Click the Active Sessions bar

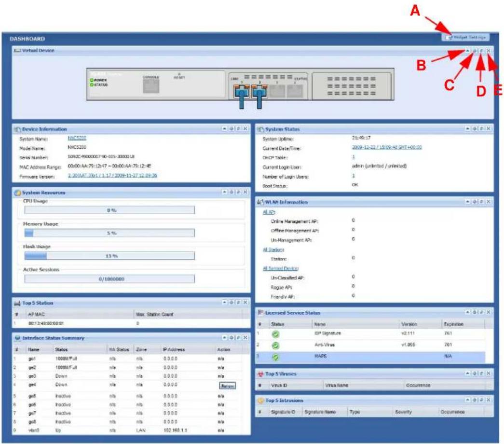click(109, 278)
